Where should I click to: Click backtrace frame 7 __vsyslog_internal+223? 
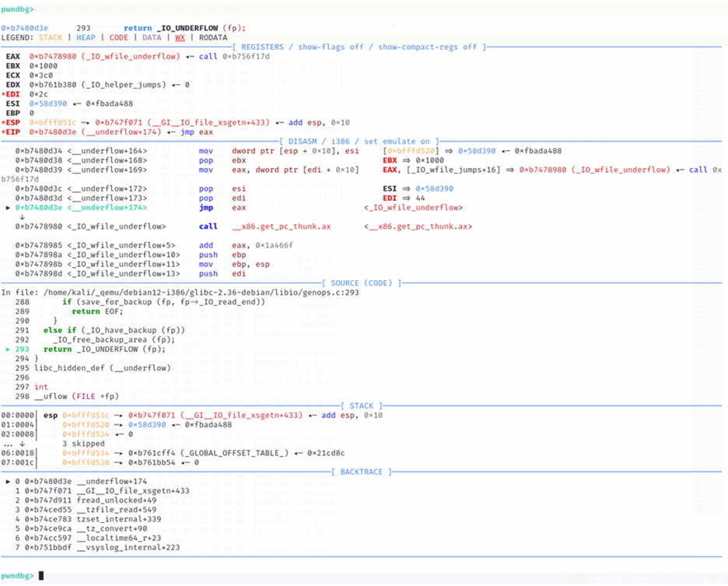(x=97, y=547)
